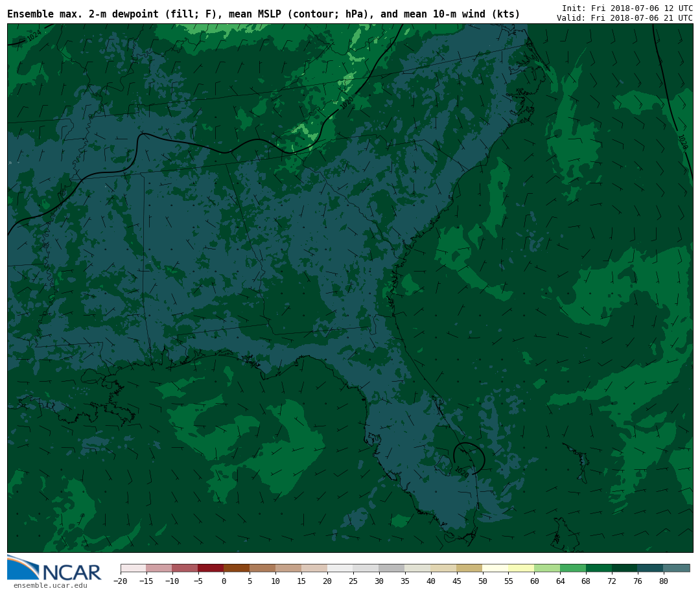
Task: Click the 64 to 68 medium green swatch
Action: 574,568
